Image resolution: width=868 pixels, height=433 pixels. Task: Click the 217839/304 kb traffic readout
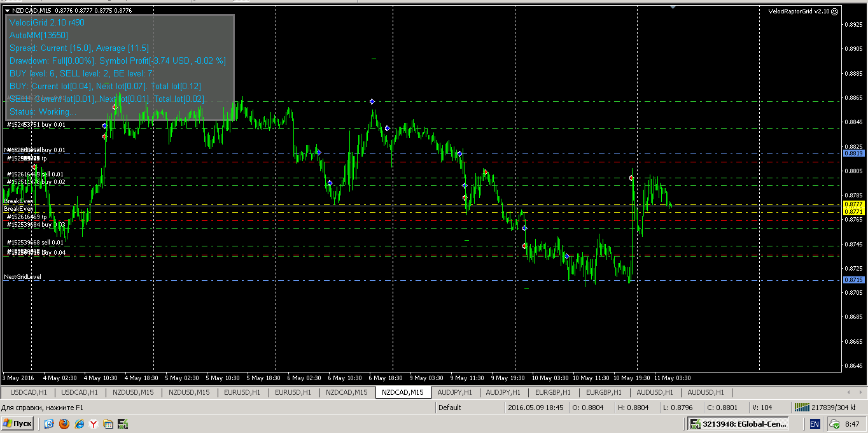point(834,407)
